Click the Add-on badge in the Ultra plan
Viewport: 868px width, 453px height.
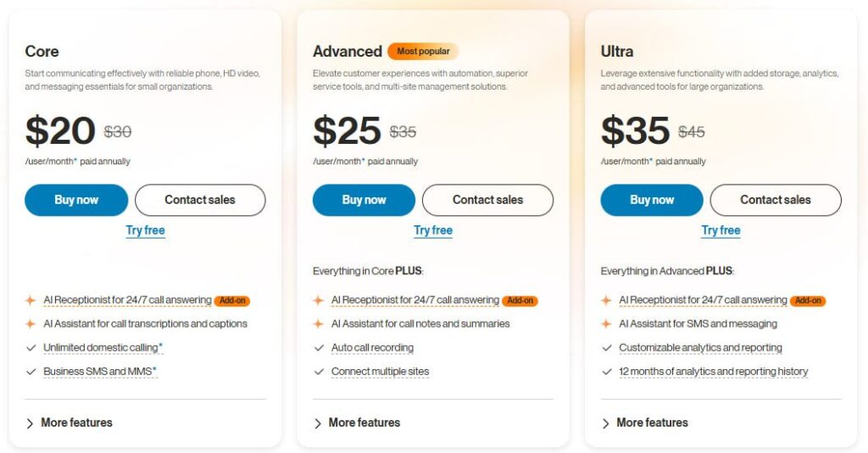[808, 301]
